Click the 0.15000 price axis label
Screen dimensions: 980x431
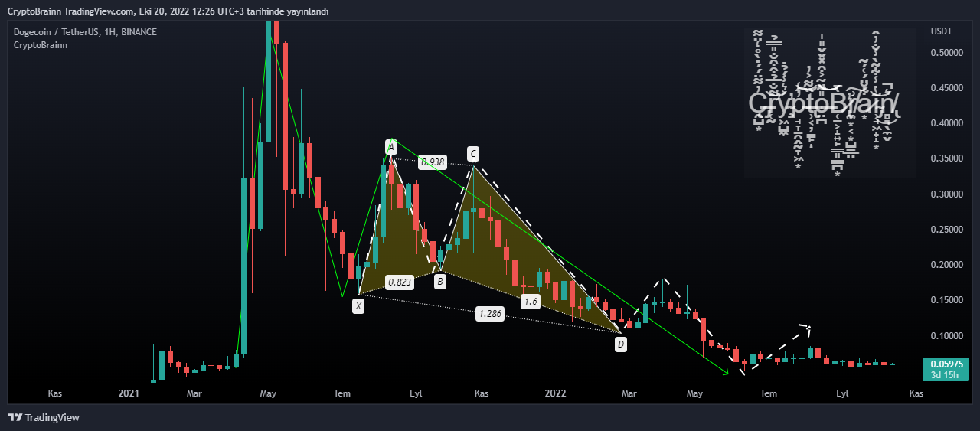pyautogui.click(x=946, y=300)
